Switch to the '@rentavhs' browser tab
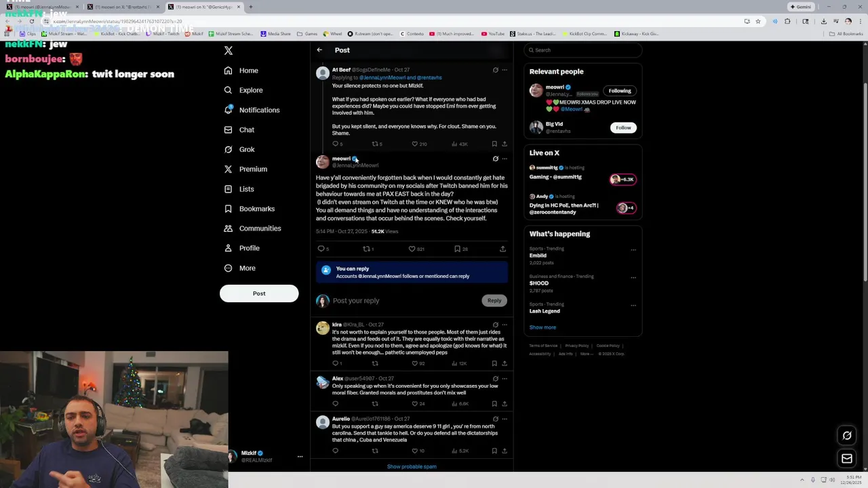The width and height of the screenshot is (868, 488). click(125, 7)
